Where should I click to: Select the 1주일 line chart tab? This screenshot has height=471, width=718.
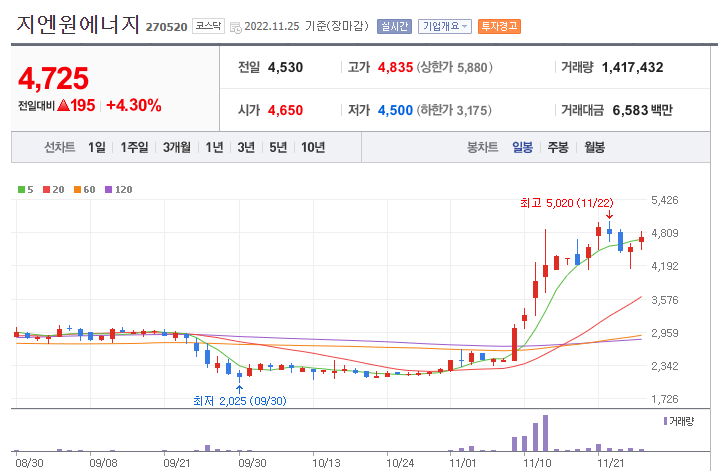pyautogui.click(x=134, y=147)
